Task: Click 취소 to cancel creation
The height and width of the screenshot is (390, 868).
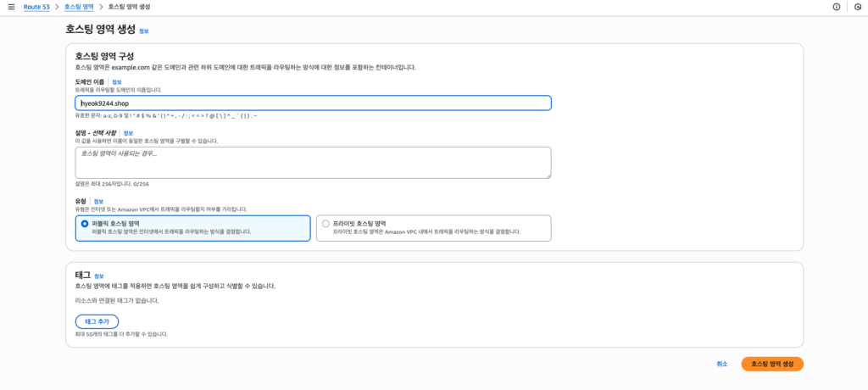Action: 721,364
